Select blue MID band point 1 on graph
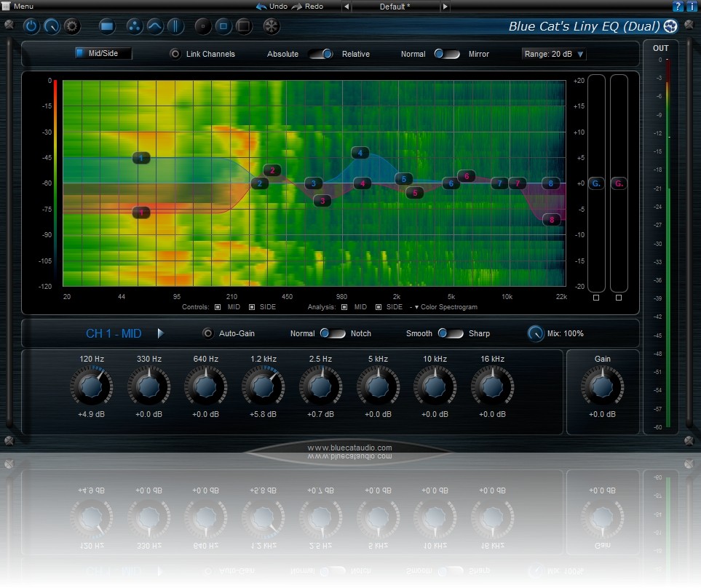The width and height of the screenshot is (701, 588). click(141, 158)
